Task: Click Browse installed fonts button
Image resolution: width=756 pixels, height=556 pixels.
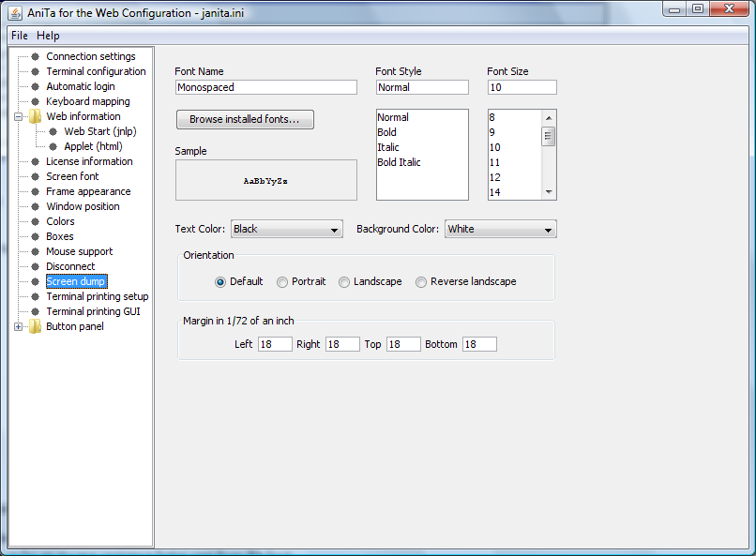Action: click(x=245, y=119)
